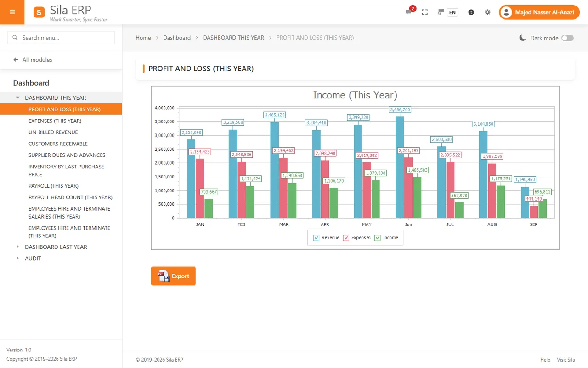
Task: Go to Home in the breadcrumb
Action: point(143,38)
